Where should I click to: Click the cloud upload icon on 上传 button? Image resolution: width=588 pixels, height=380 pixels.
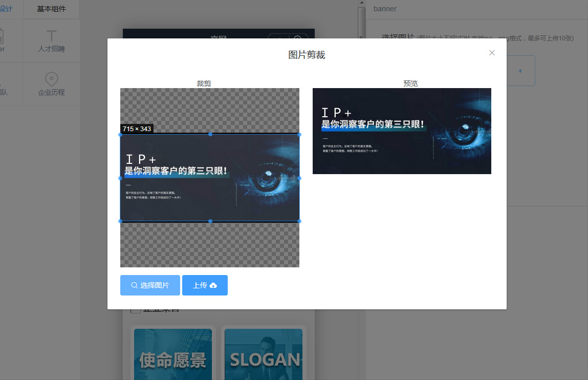[213, 285]
